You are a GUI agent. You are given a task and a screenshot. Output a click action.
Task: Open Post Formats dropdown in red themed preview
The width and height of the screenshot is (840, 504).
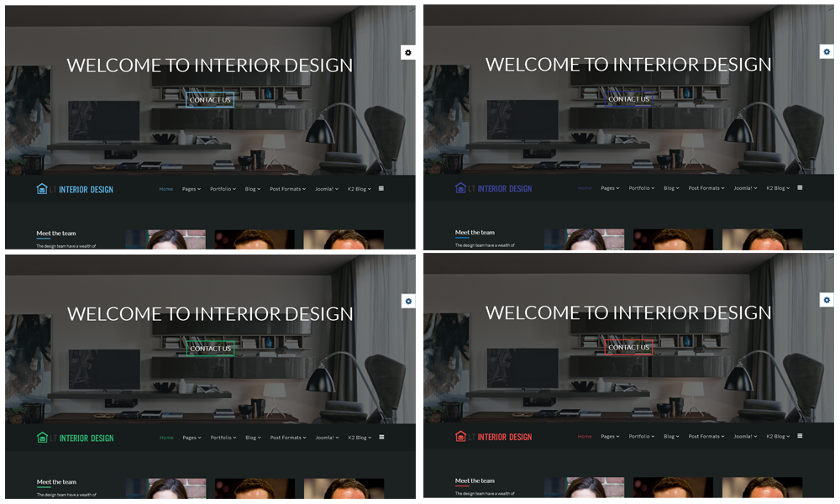706,436
